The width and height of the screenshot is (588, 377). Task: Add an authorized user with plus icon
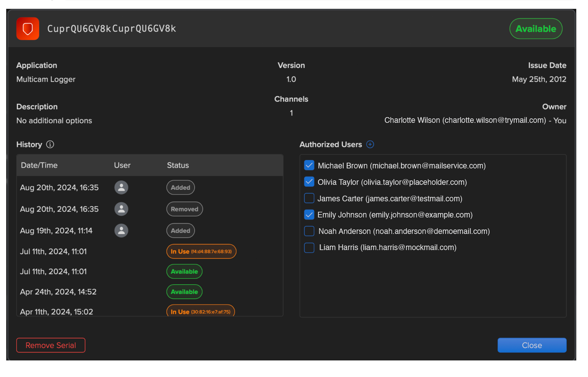point(370,144)
